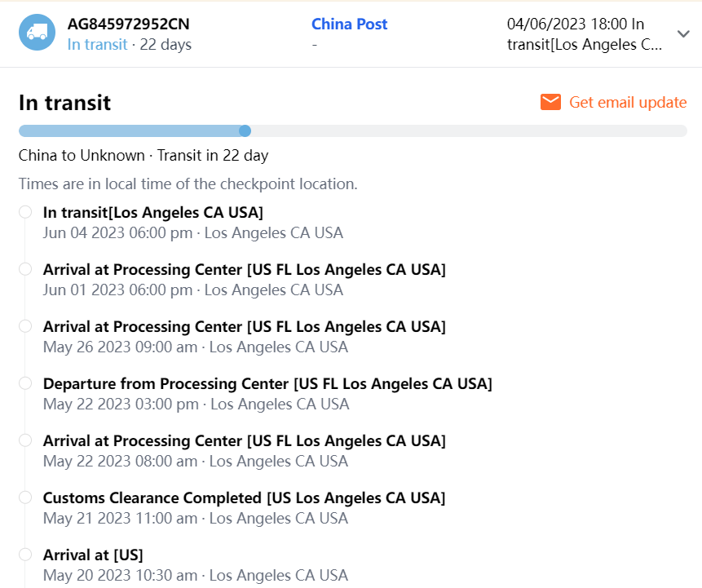Image resolution: width=702 pixels, height=588 pixels.
Task: Click the May 26 checkpoint circle marker
Action: pyautogui.click(x=25, y=326)
